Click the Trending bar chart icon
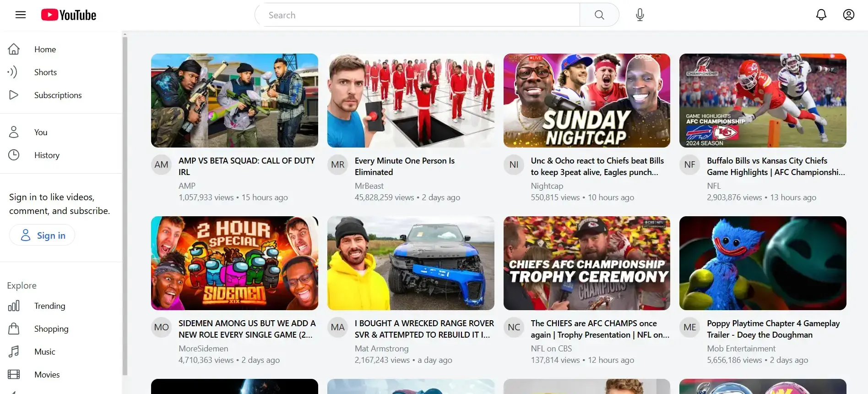 tap(14, 306)
